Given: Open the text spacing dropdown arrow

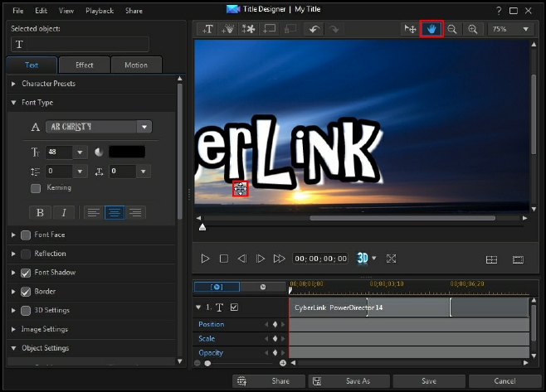Looking at the screenshot, I should click(143, 172).
